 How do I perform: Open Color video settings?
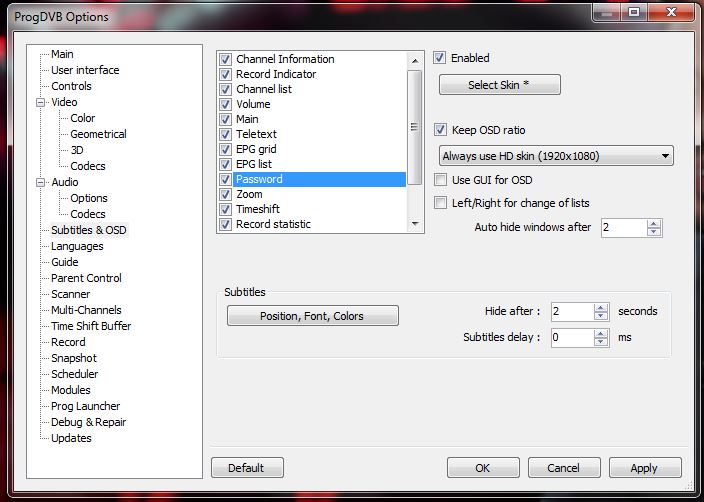[x=83, y=118]
